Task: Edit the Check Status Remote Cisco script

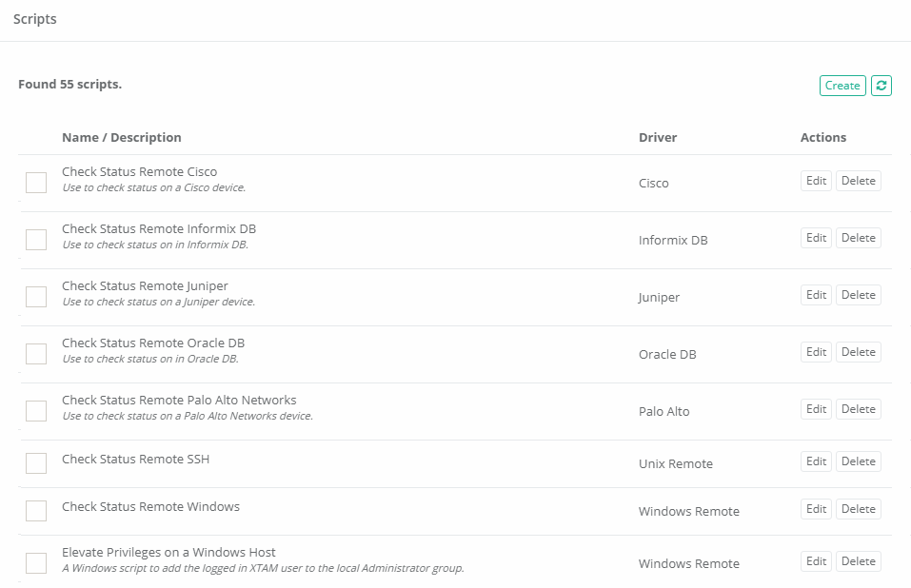Action: point(816,181)
